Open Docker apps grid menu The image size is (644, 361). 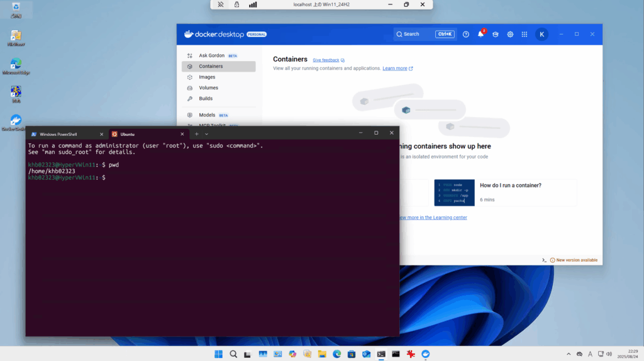pos(525,35)
